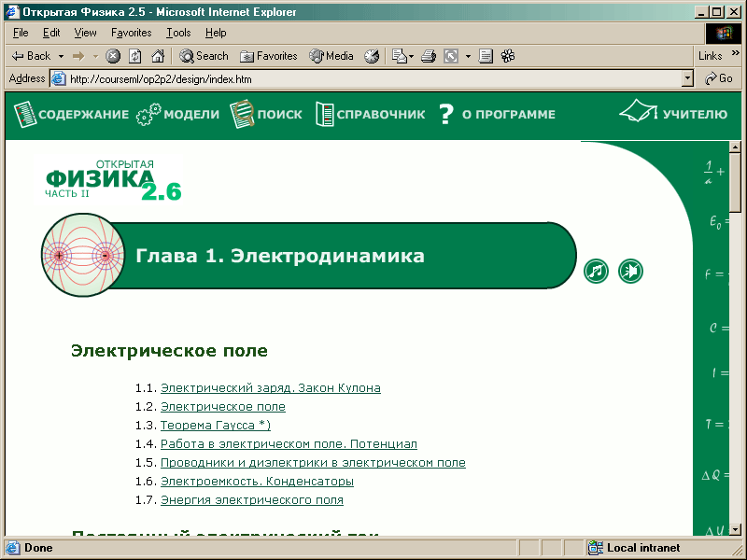Click the Глава 1. Электродинамика heading
This screenshot has height=560, width=747.
click(x=280, y=256)
